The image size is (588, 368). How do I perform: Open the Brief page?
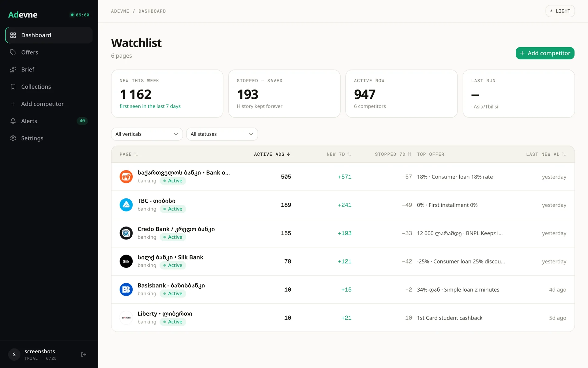[49, 70]
